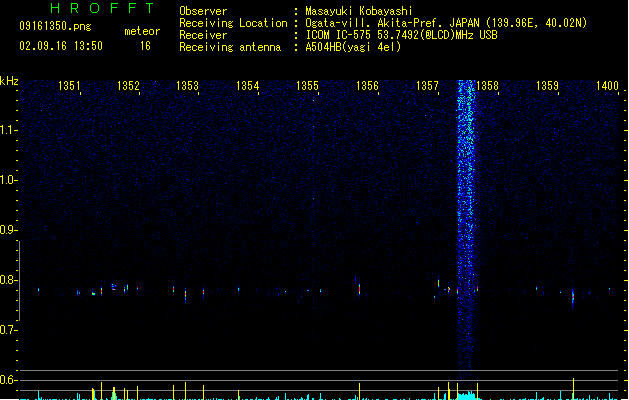Click the meteor echo streak after 1359
Image resolution: width=629 pixels, height=400 pixels.
573,298
